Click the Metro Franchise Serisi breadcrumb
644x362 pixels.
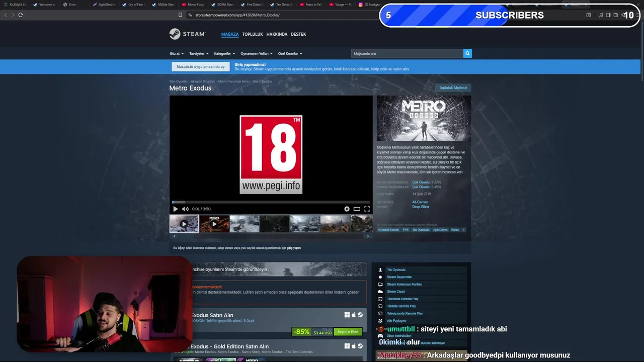[233, 81]
